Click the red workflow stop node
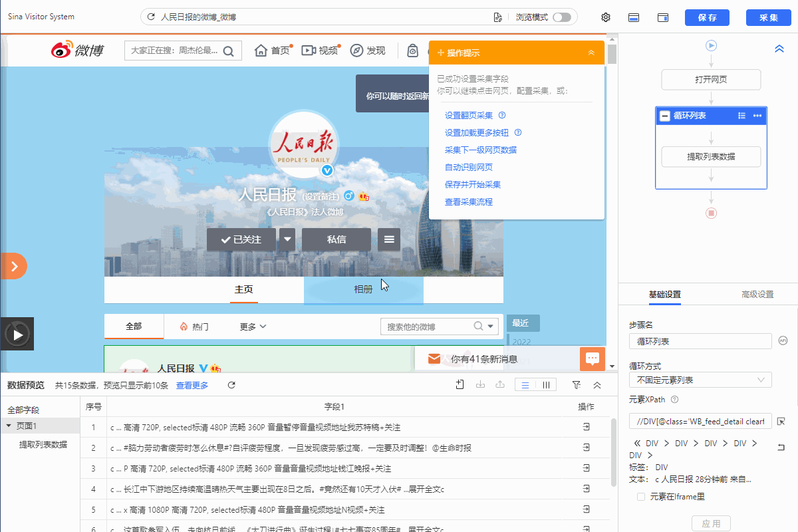 (711, 213)
